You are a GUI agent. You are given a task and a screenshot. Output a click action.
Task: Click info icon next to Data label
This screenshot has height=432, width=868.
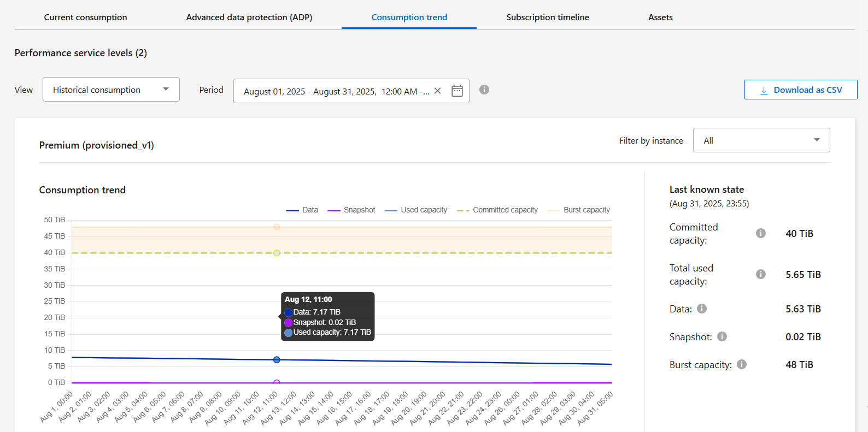[x=702, y=309]
